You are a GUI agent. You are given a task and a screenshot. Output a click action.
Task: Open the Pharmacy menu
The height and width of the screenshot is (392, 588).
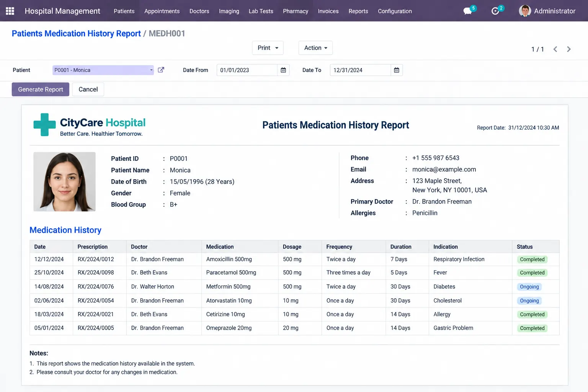pyautogui.click(x=296, y=11)
